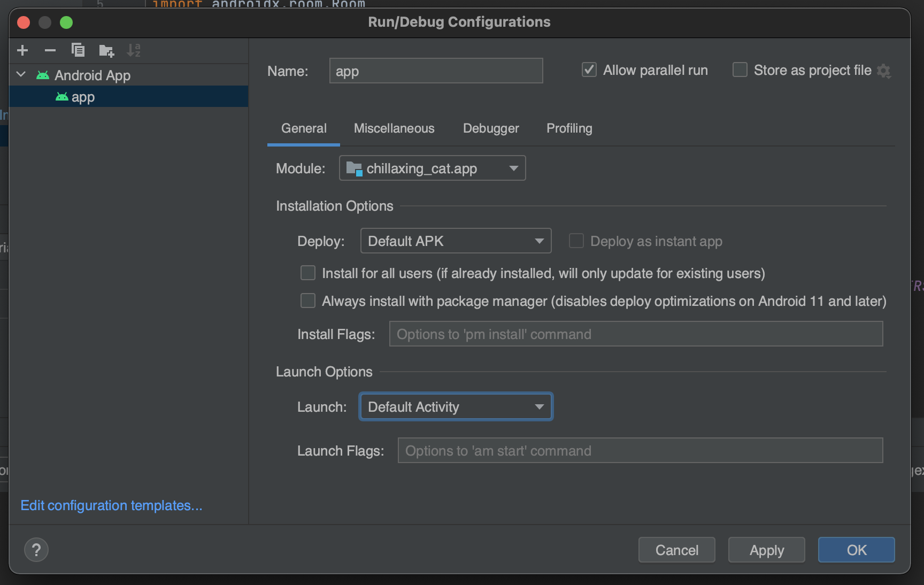Focus the Launch Flags input field
The image size is (924, 585).
click(x=640, y=450)
